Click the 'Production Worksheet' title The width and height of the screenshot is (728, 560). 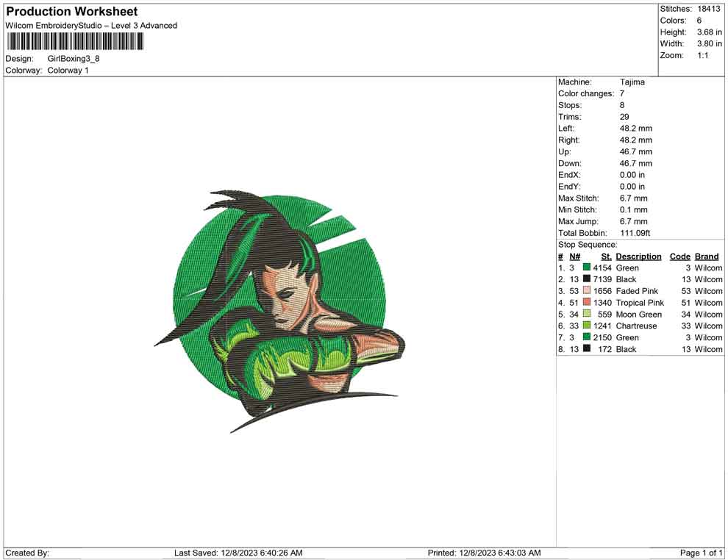tap(72, 12)
